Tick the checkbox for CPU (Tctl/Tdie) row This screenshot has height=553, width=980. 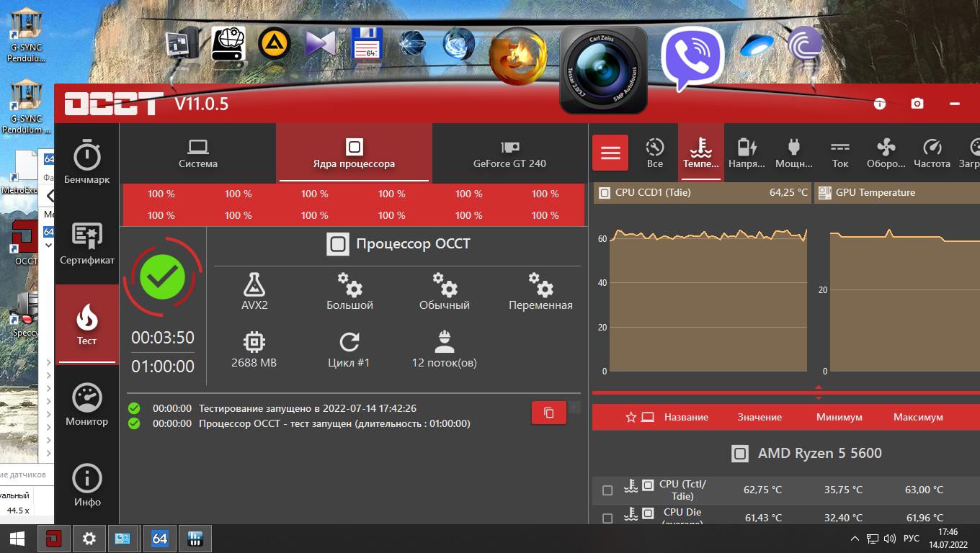[x=607, y=490]
